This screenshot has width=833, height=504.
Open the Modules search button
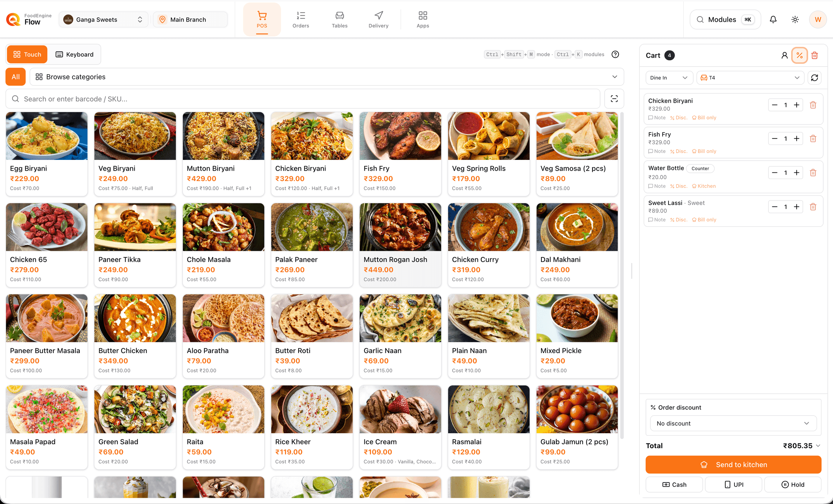[x=725, y=19]
